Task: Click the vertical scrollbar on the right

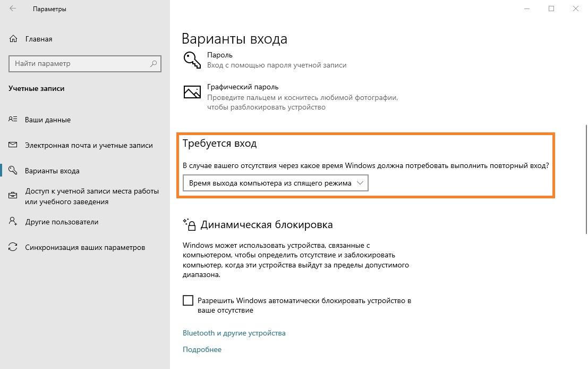Action: click(586, 179)
